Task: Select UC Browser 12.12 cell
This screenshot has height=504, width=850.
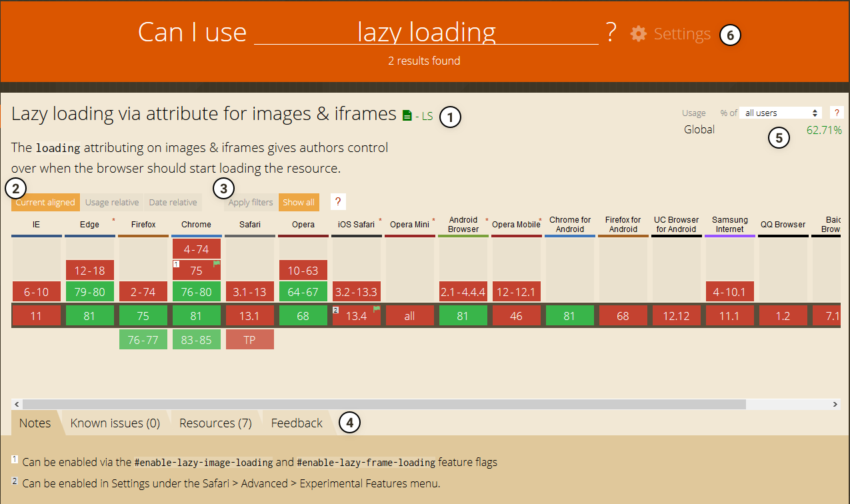Action: tap(677, 316)
